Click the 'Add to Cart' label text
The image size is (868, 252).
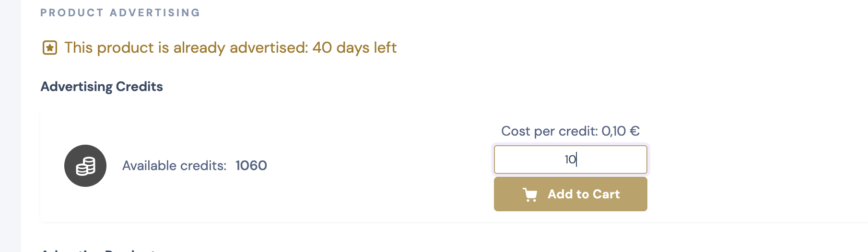point(584,194)
